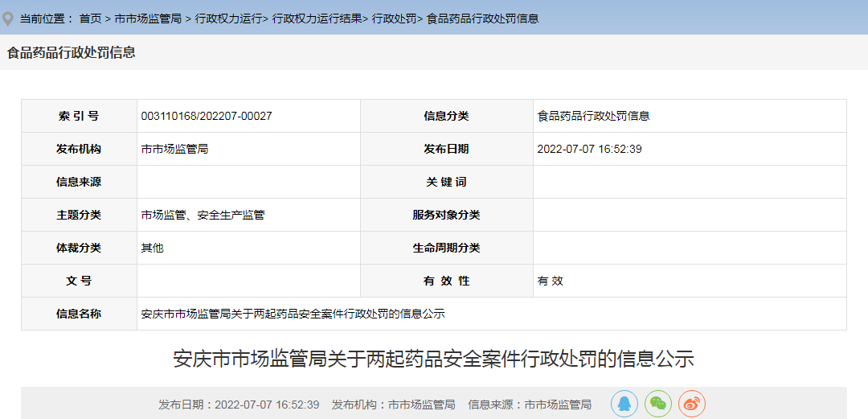Share the notice via QQ icon

pos(624,404)
